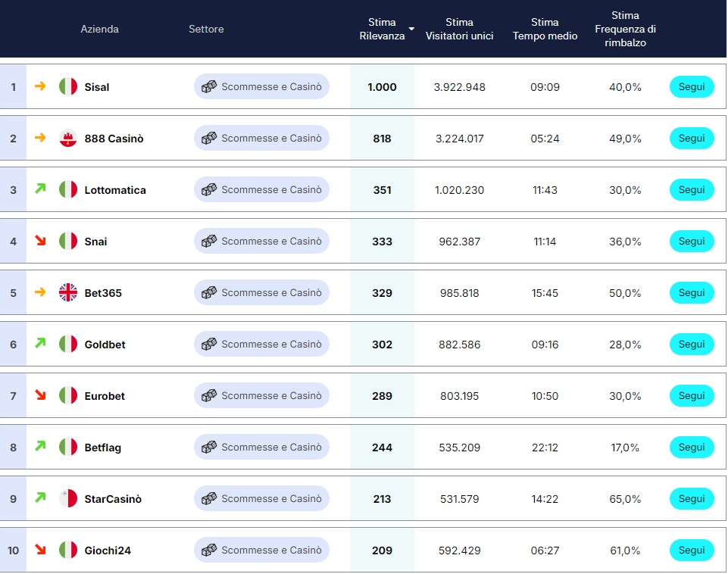This screenshot has height=574, width=728.
Task: Open the Betflag company link
Action: coord(102,448)
